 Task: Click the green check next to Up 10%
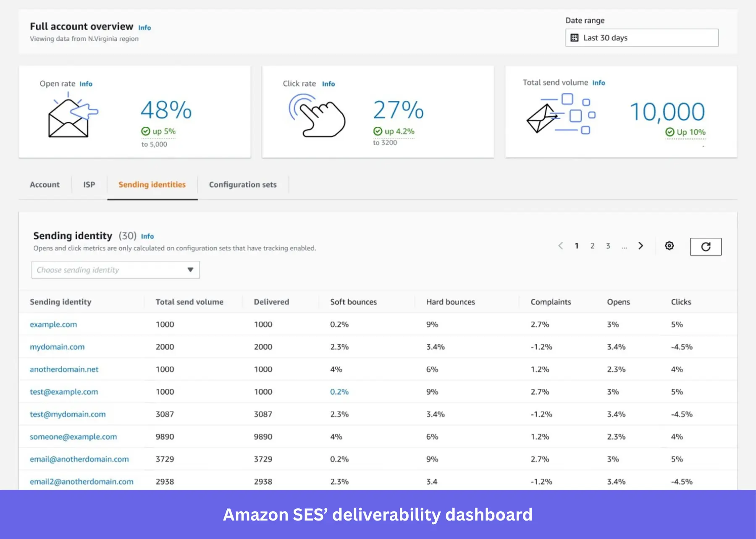click(x=670, y=132)
